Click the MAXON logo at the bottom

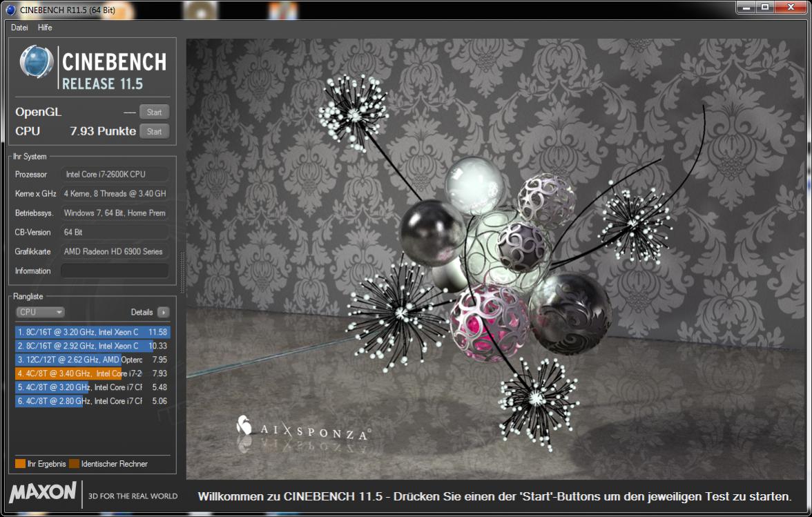(43, 492)
